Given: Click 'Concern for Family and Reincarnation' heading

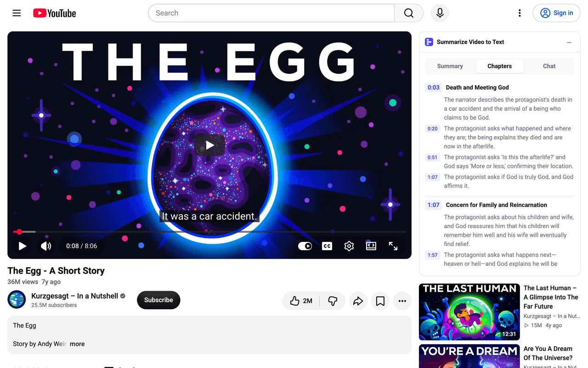Looking at the screenshot, I should [497, 205].
